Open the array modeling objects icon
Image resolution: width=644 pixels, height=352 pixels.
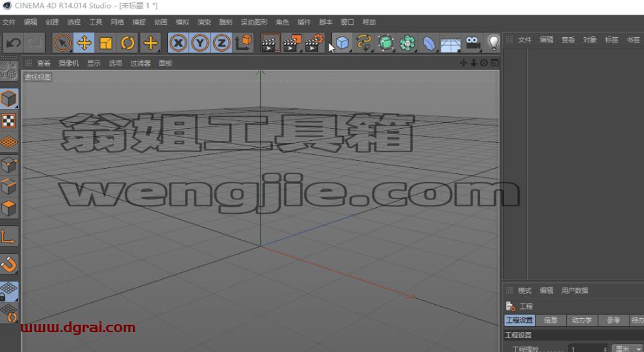pos(407,43)
